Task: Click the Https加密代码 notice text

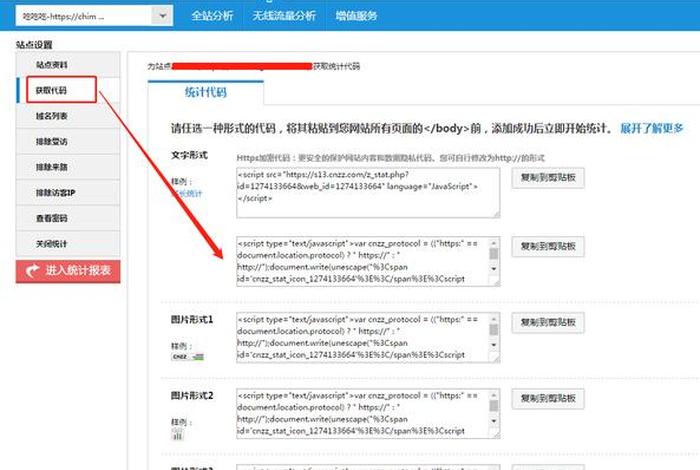Action: tap(391, 158)
